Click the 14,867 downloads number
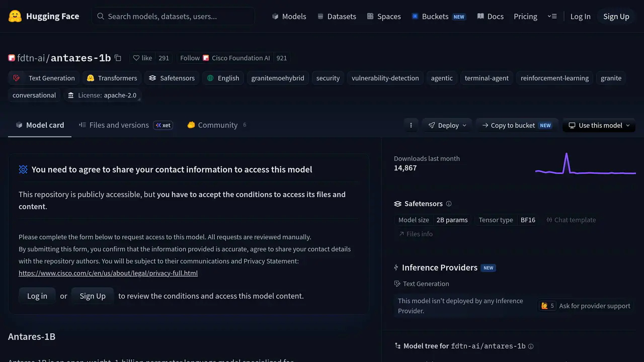This screenshot has height=362, width=644. 405,168
